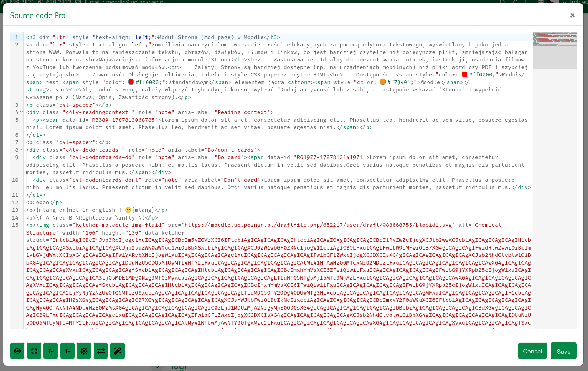588x371 pixels.
Task: Click red swatch before standardowym text
Action: click(131, 82)
